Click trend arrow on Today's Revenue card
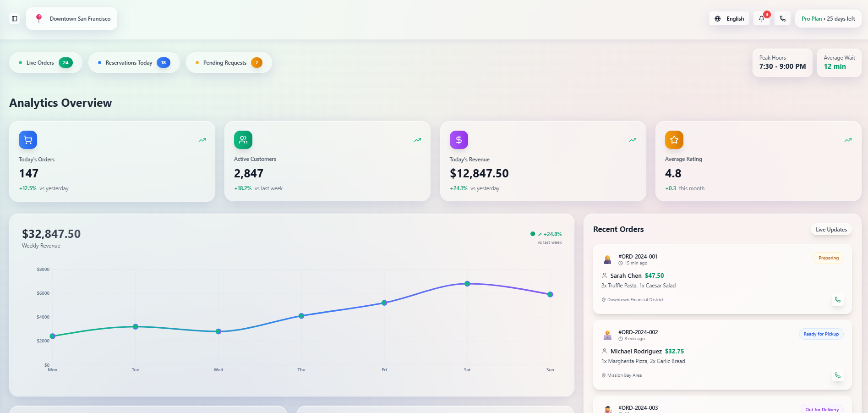The width and height of the screenshot is (868, 413). (x=633, y=140)
